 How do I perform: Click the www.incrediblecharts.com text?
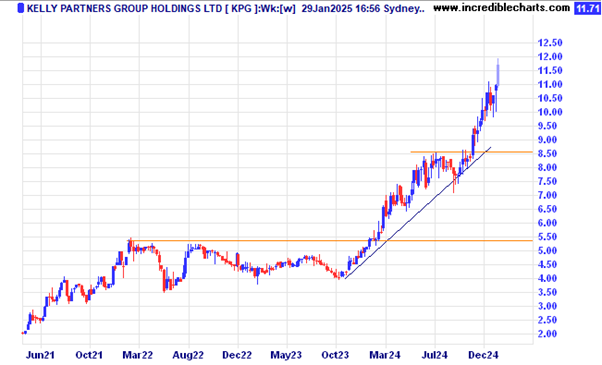pos(501,8)
